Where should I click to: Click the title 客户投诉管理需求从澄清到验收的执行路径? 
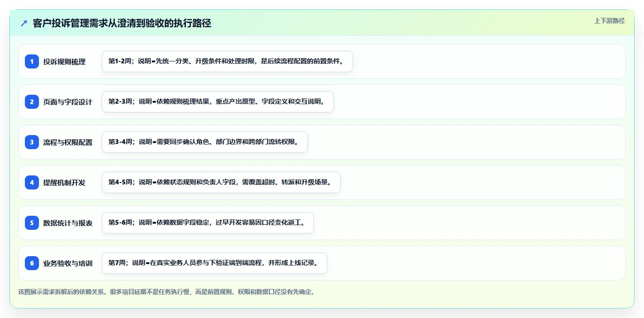[x=122, y=23]
